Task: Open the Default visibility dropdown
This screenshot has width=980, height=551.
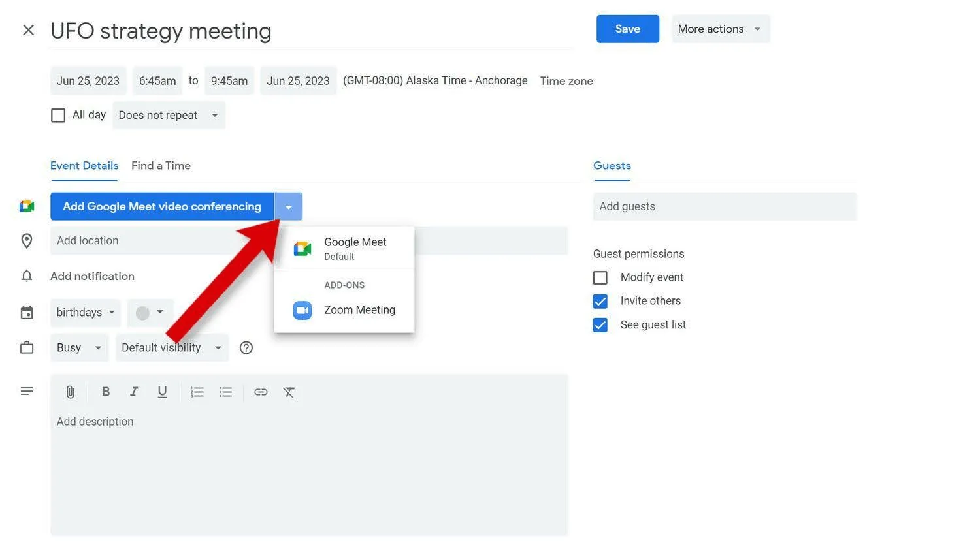Action: (x=172, y=348)
